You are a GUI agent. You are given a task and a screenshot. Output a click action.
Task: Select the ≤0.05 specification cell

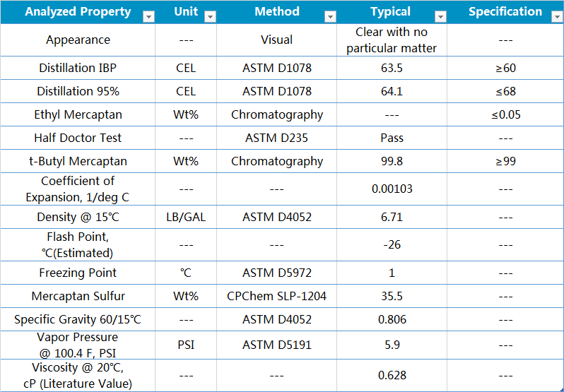(x=505, y=114)
